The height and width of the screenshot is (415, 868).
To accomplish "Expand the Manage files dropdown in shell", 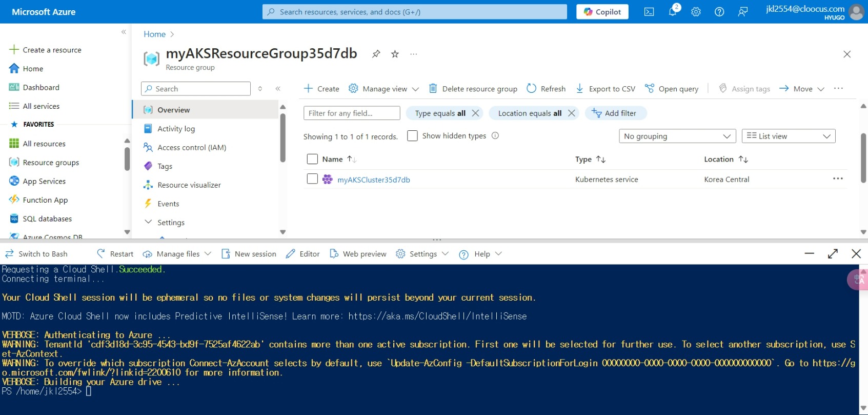I will (208, 253).
